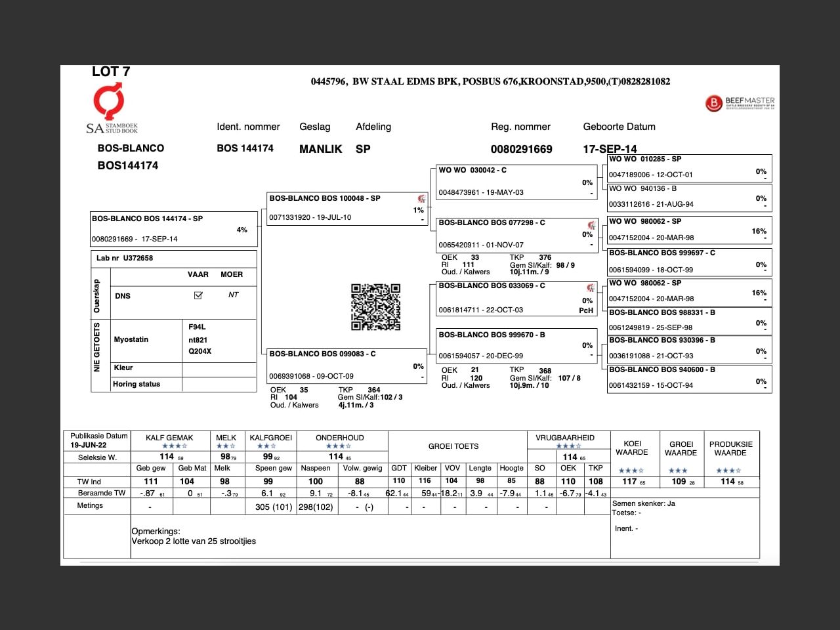This screenshot has width=840, height=630.
Task: Click the SA Stamboek Stud Book logo
Action: point(111,109)
